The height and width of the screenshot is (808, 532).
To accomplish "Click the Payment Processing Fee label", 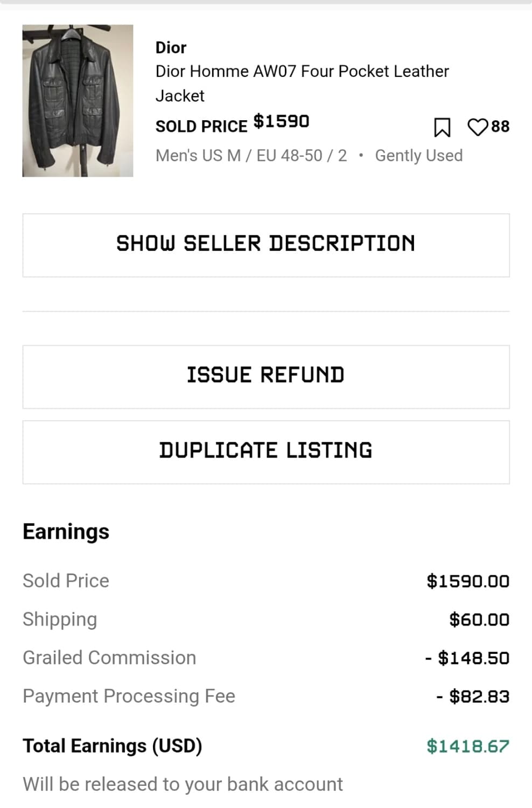I will tap(129, 696).
